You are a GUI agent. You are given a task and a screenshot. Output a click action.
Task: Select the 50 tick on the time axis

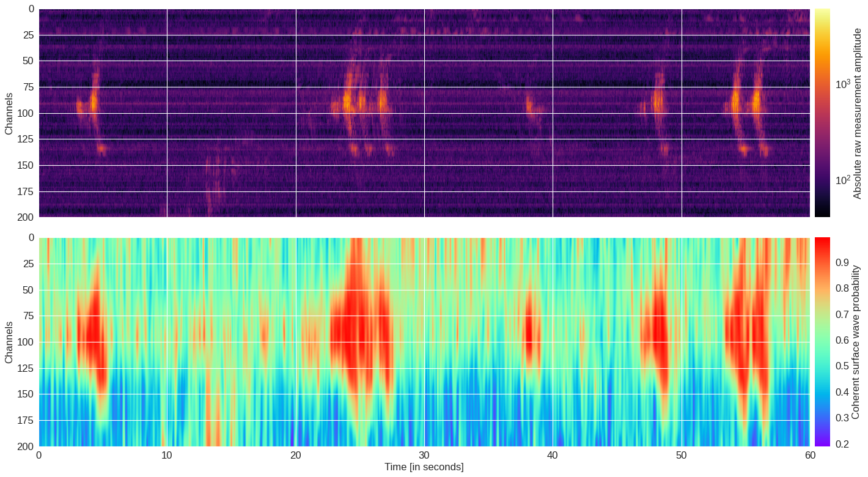point(681,456)
